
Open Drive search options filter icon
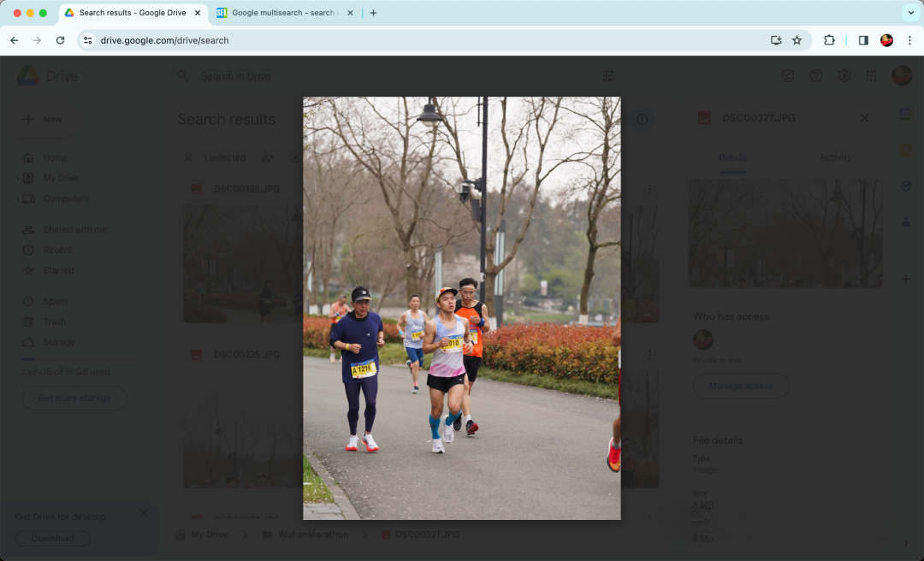[x=609, y=75]
